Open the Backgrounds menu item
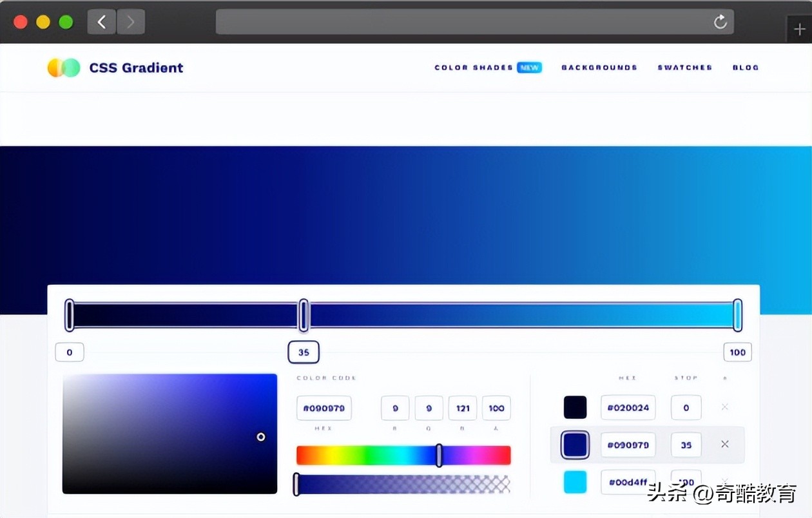Viewport: 812px width, 518px height. [599, 67]
